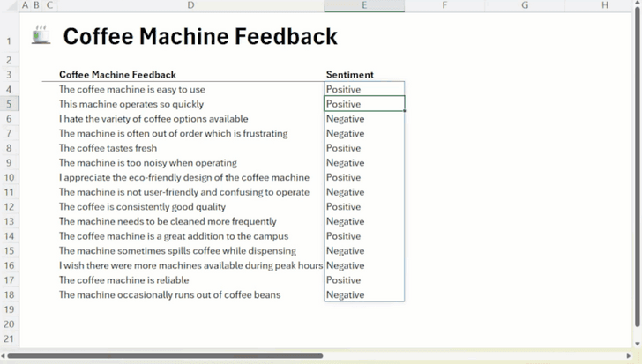Click sentiment cell for 'runs out of coffee beans'

pos(345,295)
